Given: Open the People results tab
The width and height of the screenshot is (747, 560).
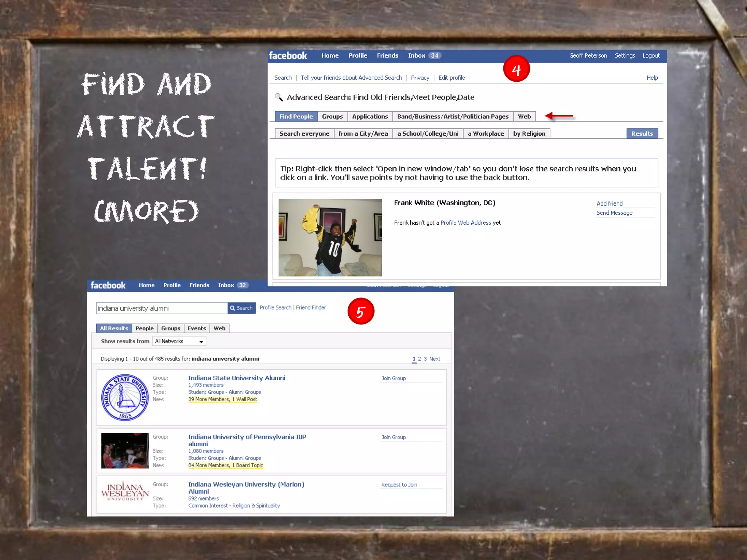Looking at the screenshot, I should click(x=144, y=328).
